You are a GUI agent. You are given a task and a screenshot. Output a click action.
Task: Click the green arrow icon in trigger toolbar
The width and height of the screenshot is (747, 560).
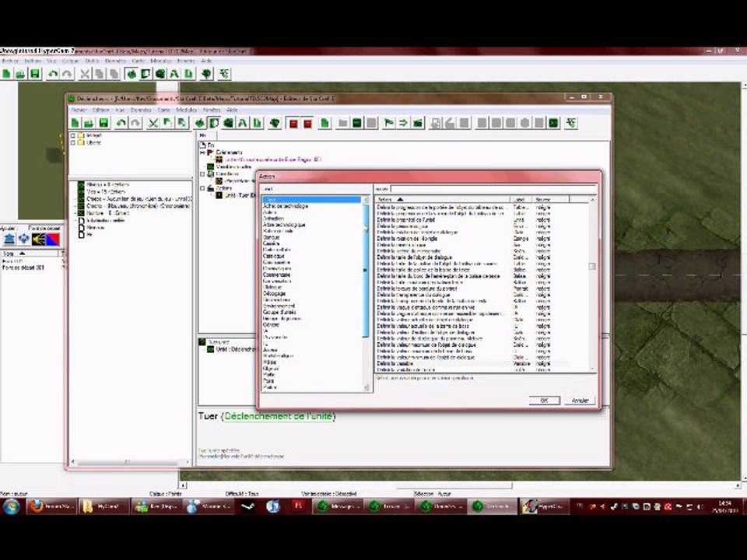403,123
